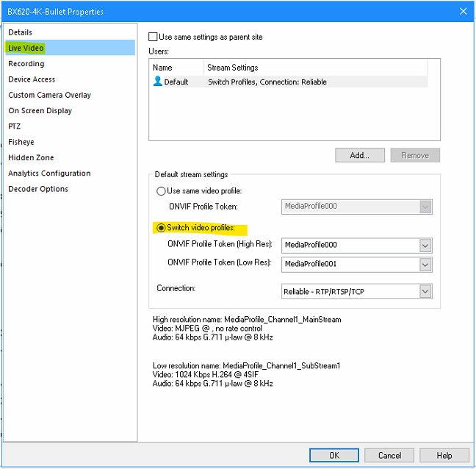Select Switch video profiles option
This screenshot has width=476, height=469.
coord(161,227)
